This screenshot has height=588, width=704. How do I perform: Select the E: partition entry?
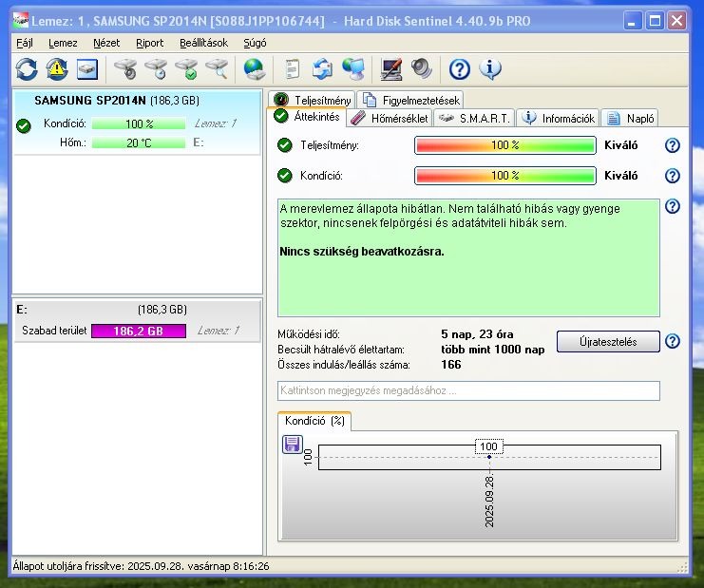pos(137,320)
